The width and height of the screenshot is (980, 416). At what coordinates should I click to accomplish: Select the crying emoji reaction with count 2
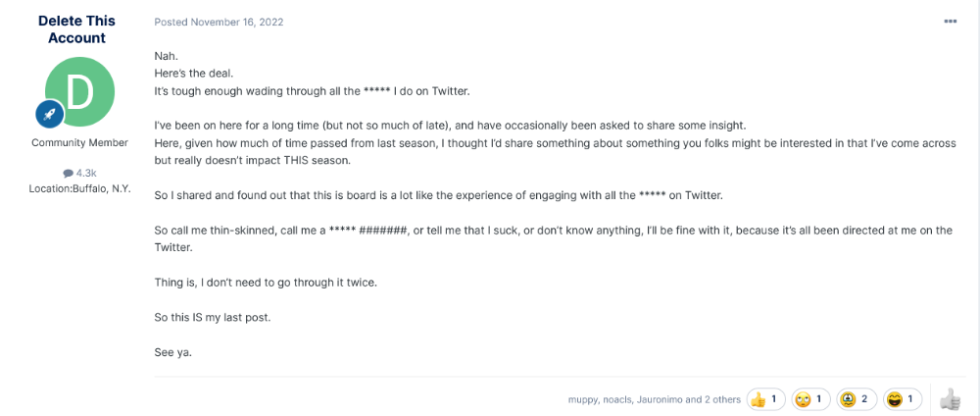(854, 398)
